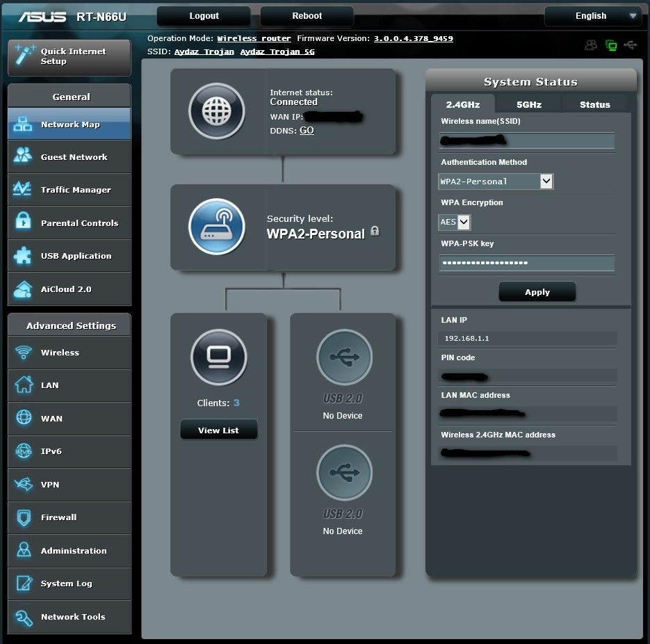
Task: Open the Guest Network menu item
Action: 70,156
